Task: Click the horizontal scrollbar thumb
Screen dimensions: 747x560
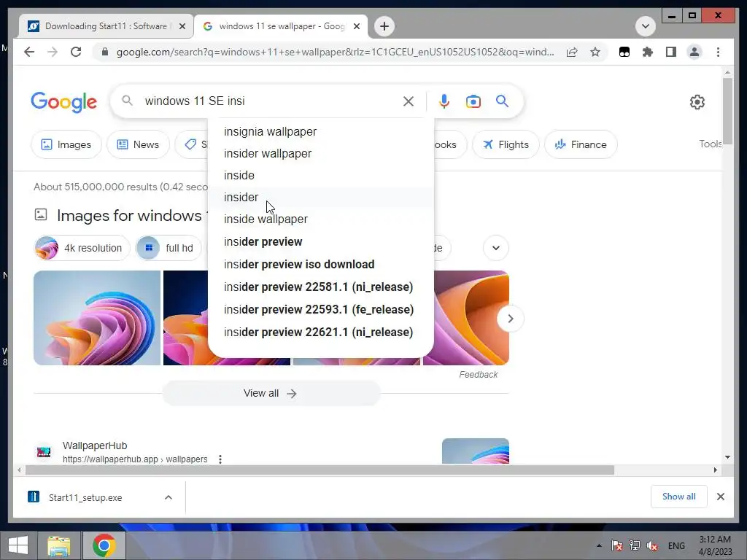Action: point(320,470)
